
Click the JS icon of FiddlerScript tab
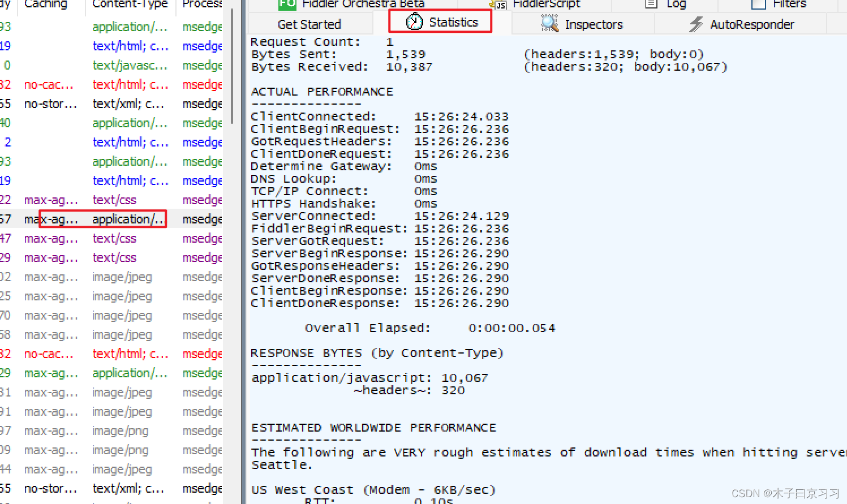[x=498, y=4]
